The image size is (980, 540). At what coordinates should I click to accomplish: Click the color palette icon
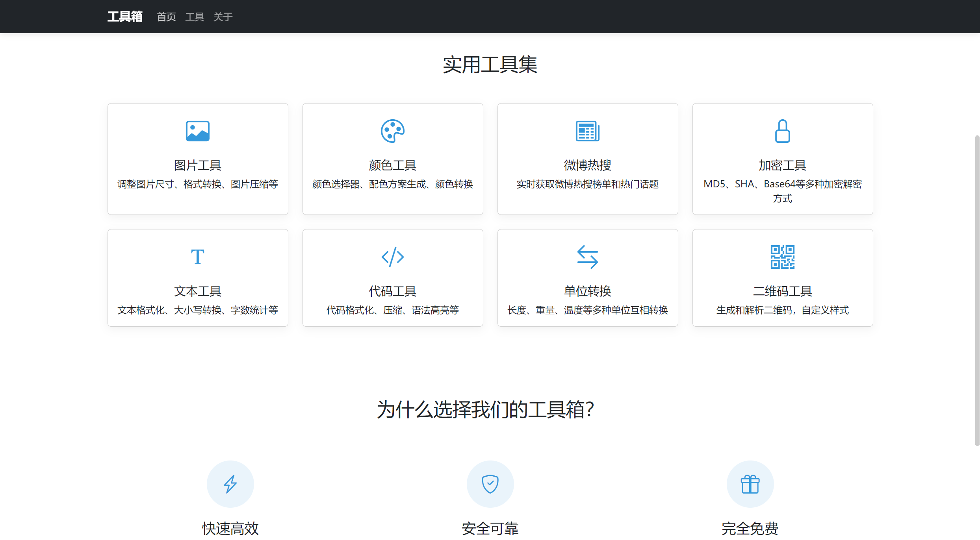point(392,131)
